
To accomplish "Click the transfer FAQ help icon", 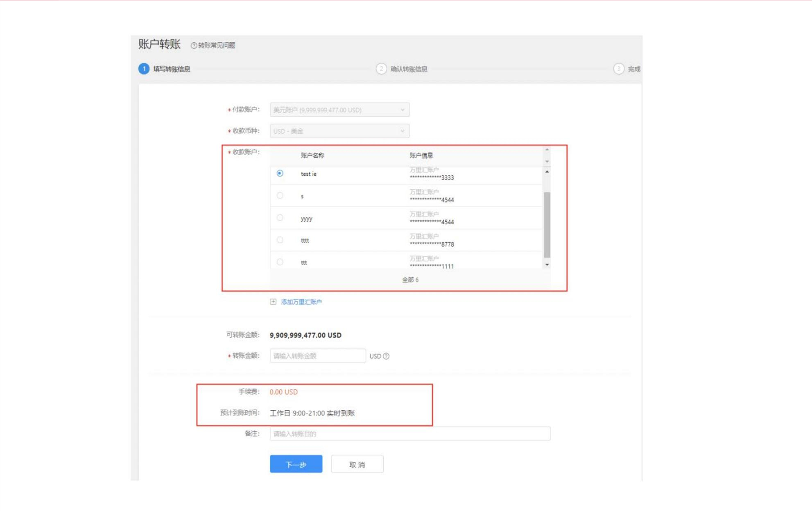I will pyautogui.click(x=194, y=45).
